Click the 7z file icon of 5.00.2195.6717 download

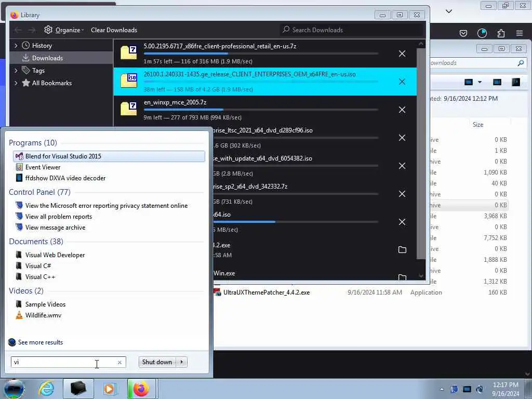point(129,53)
